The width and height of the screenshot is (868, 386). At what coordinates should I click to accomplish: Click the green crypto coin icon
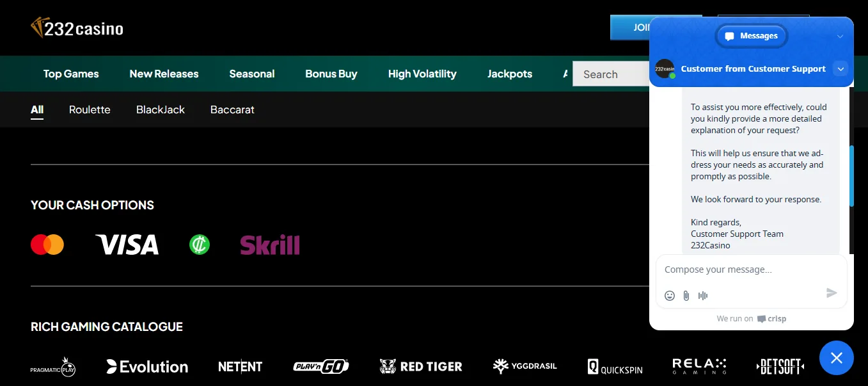[x=200, y=245]
